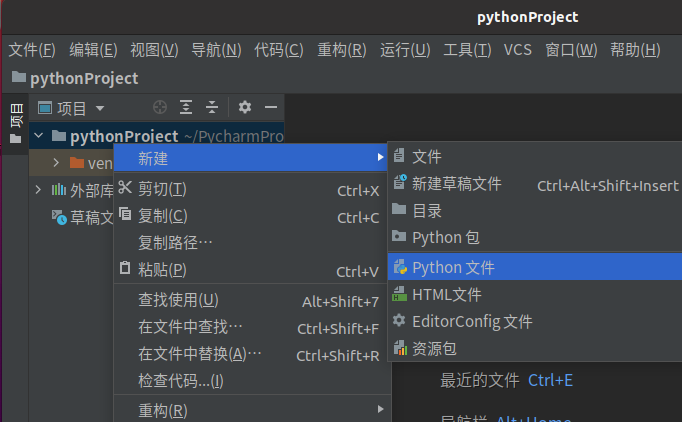Image resolution: width=682 pixels, height=422 pixels.
Task: Choose Python 文件 in submenu
Action: click(x=535, y=267)
